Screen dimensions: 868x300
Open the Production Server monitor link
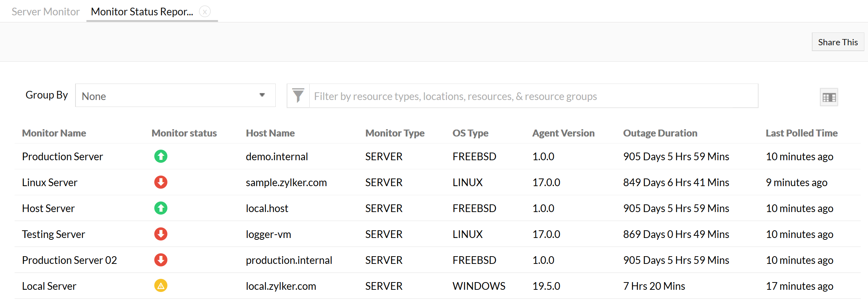[62, 157]
